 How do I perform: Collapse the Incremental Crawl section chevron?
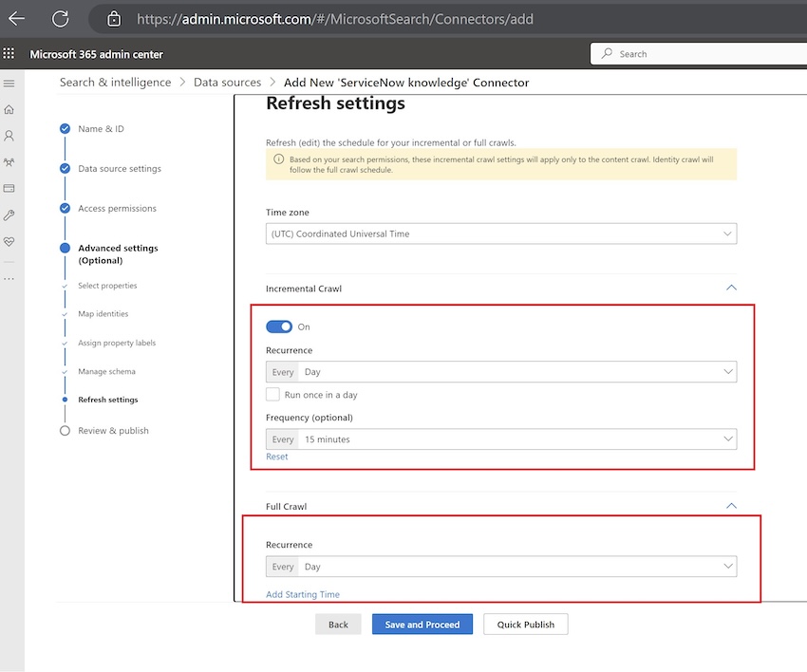click(x=731, y=288)
